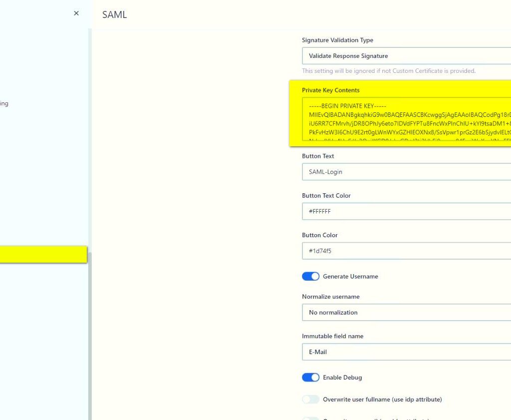Click the sidebar item ending in "ing"
The height and width of the screenshot is (420, 511).
click(x=4, y=104)
